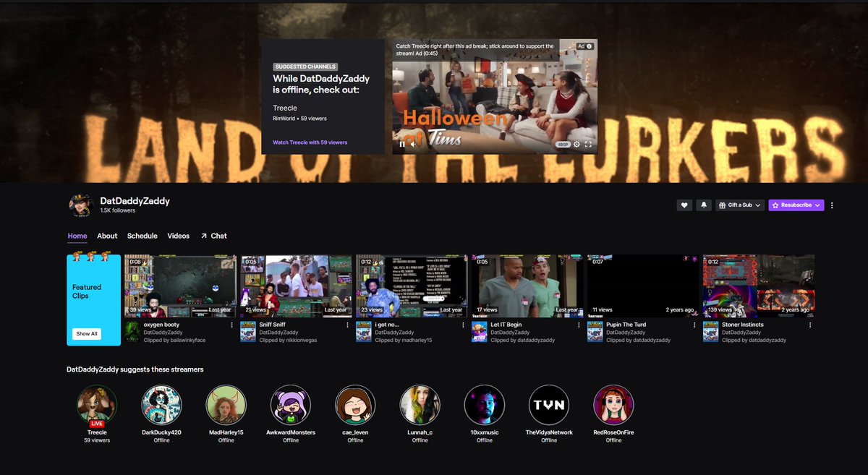This screenshot has height=475, width=868.
Task: Click game box art beside Sniff Sniff
Action: tap(248, 332)
